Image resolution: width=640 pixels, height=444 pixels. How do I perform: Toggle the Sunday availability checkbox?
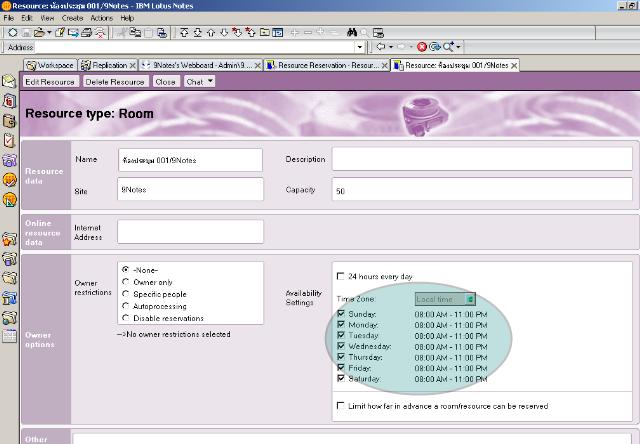341,314
